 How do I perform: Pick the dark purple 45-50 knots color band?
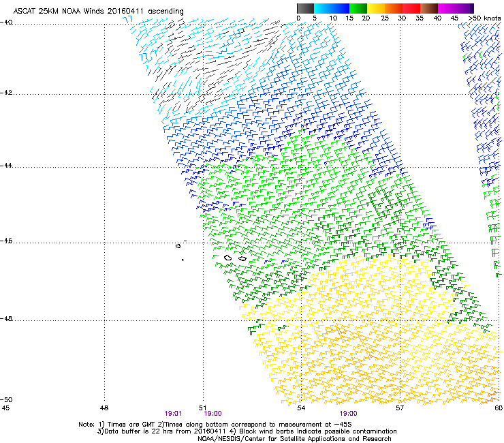point(464,8)
